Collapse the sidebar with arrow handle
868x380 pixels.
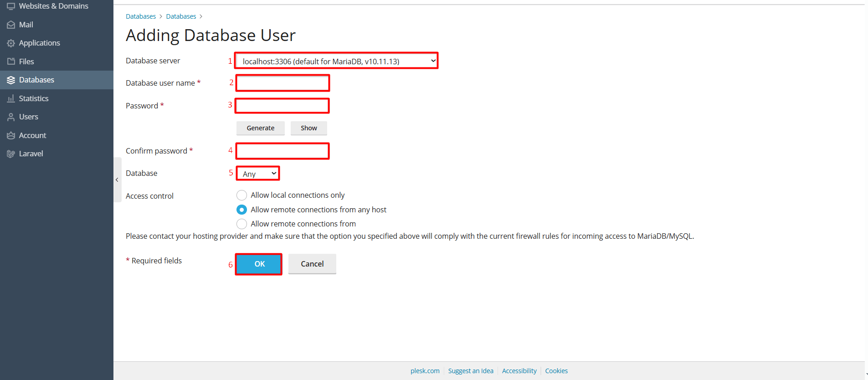117,180
